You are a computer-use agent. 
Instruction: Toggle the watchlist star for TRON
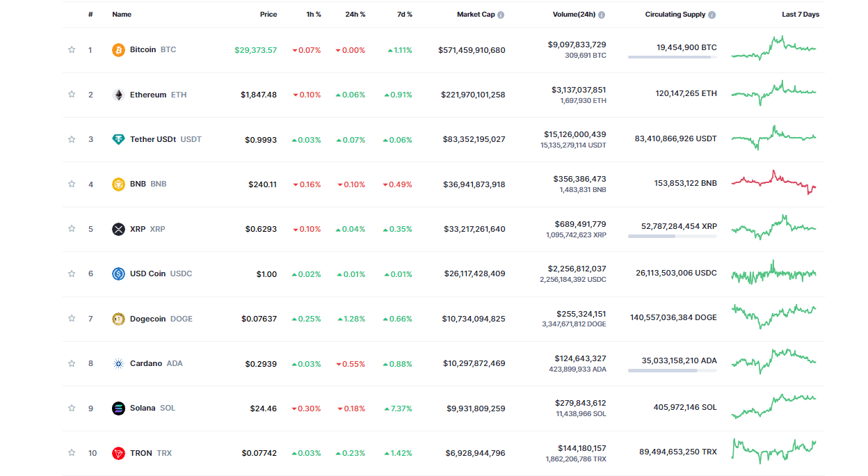pos(72,453)
